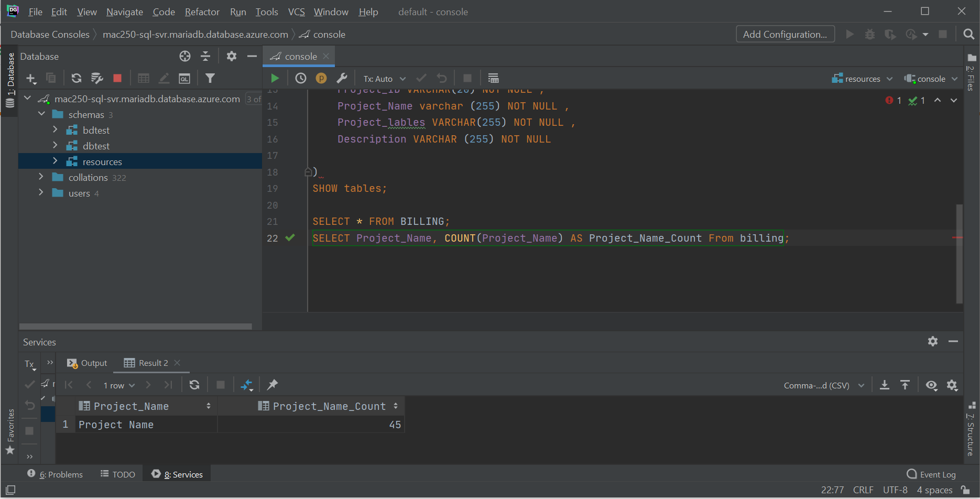Click CRLF line separator in status bar
Viewport: 980px width, 499px height.
click(x=863, y=490)
